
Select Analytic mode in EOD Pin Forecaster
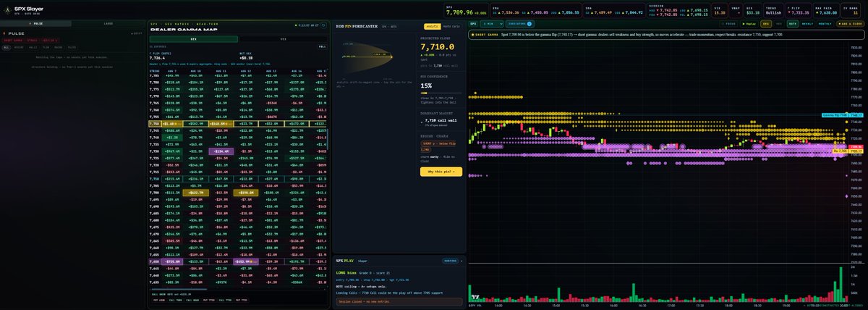tap(432, 26)
